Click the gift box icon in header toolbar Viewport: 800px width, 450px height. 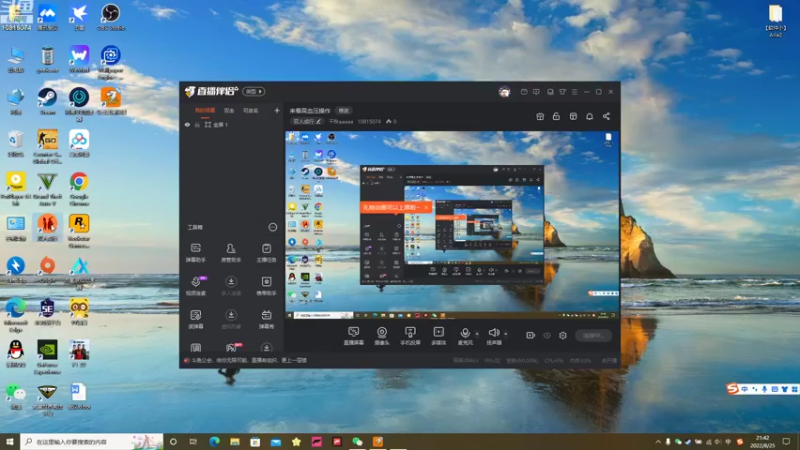[x=540, y=116]
